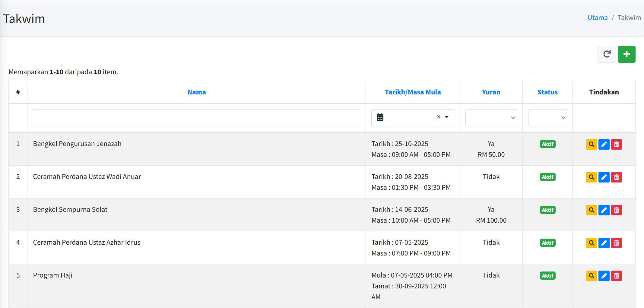Edit the Program Haji entry

(x=604, y=276)
